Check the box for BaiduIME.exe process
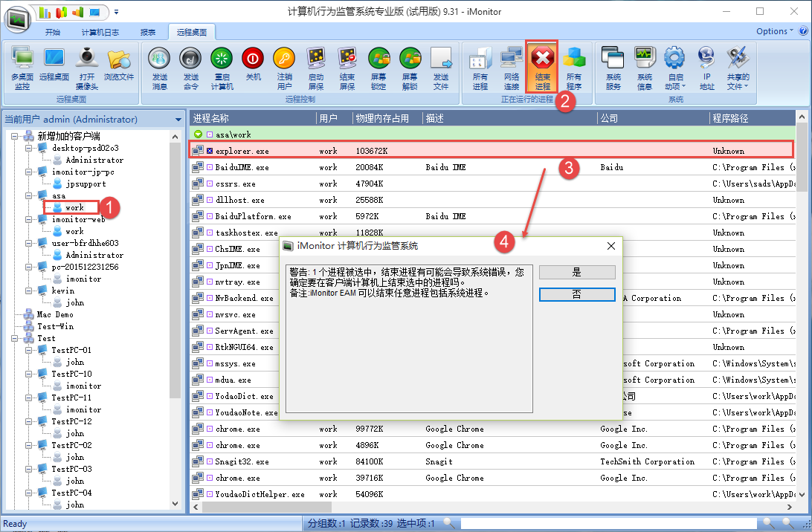The width and height of the screenshot is (812, 532). click(210, 168)
